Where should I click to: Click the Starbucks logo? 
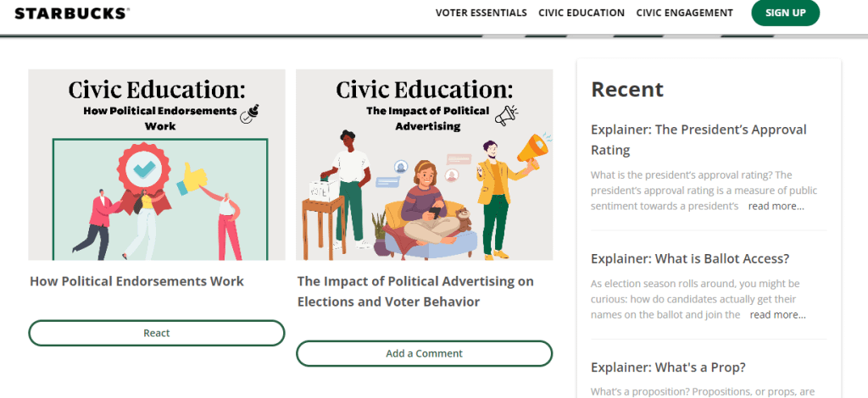(73, 14)
